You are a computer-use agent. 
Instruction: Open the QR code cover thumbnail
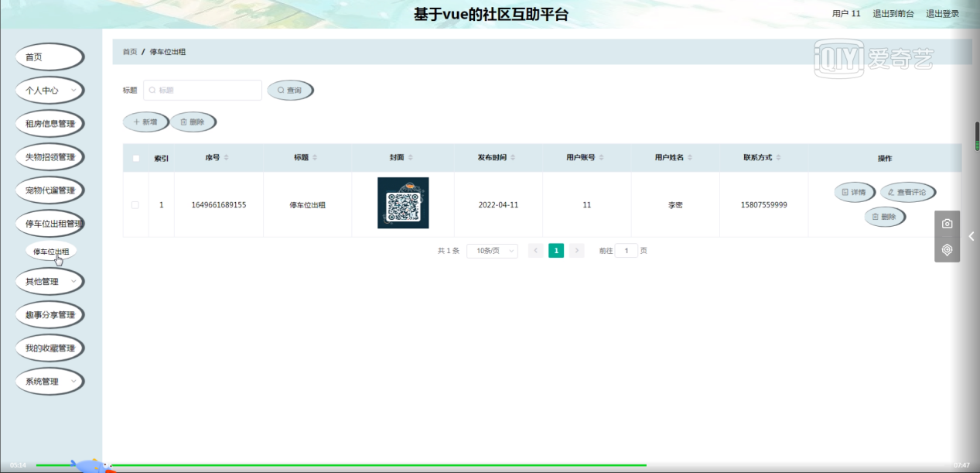coord(403,203)
